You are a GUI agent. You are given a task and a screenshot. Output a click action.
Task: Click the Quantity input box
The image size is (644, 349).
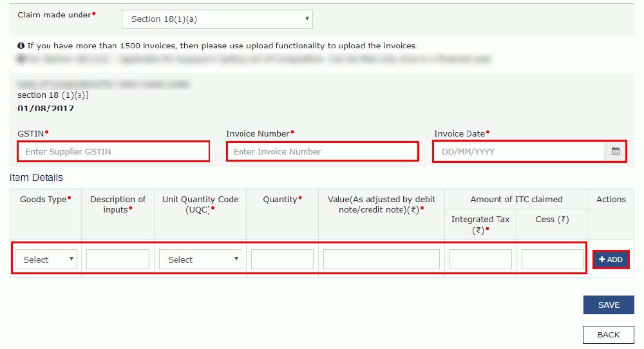click(282, 259)
